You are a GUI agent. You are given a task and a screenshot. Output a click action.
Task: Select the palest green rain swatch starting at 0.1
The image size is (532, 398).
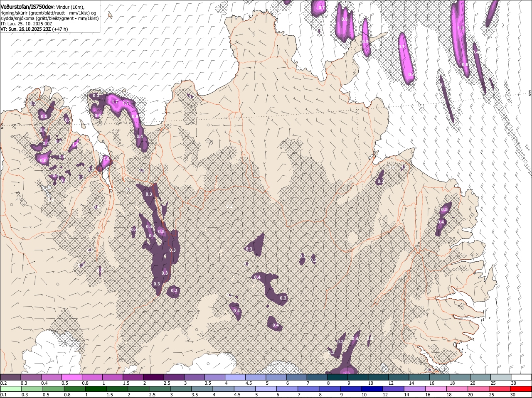[x=11, y=389]
